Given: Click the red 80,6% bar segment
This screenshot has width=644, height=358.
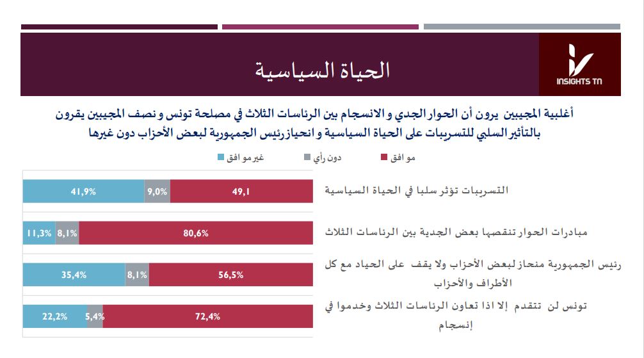Looking at the screenshot, I should coord(196,234).
